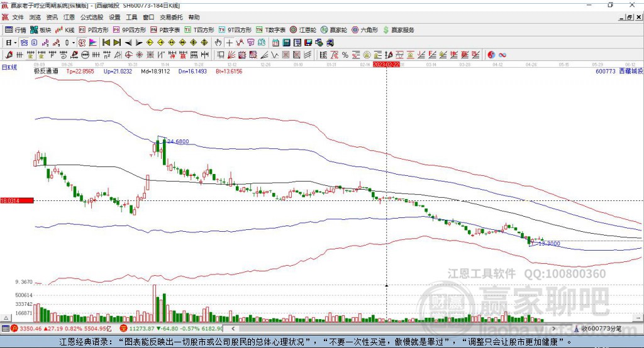The height and width of the screenshot is (348, 644).
Task: Click the infinity loop icon
Action: [x=502, y=55]
